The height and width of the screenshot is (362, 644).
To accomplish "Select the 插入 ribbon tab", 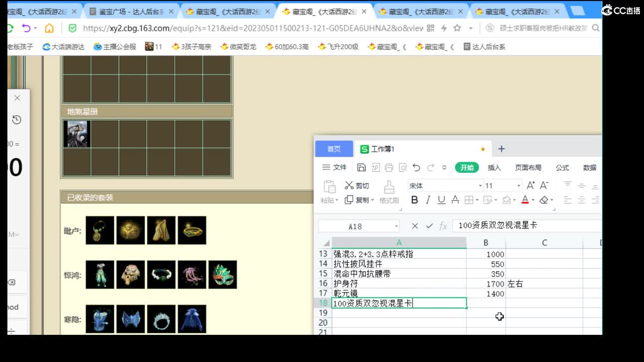I will pyautogui.click(x=494, y=167).
